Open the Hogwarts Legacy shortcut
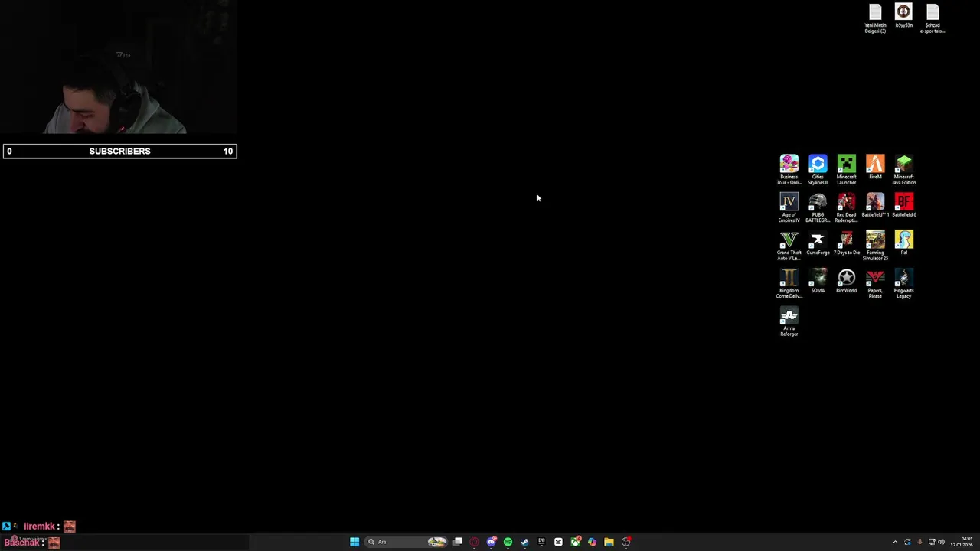Image resolution: width=980 pixels, height=551 pixels. [903, 284]
